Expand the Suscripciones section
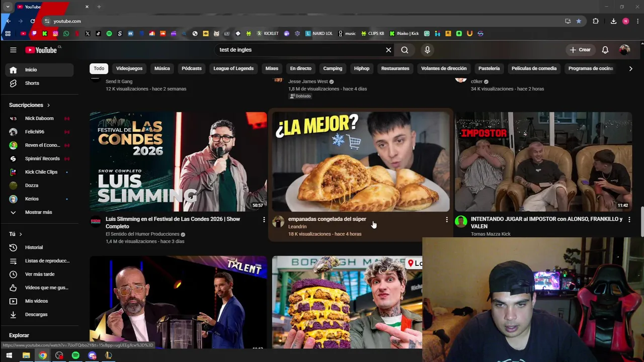 pos(30,105)
